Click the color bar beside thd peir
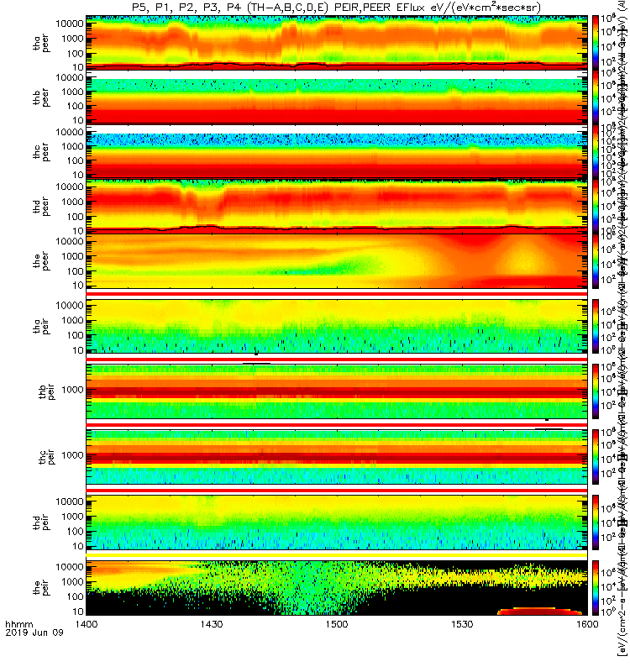The height and width of the screenshot is (672, 630). pyautogui.click(x=596, y=522)
